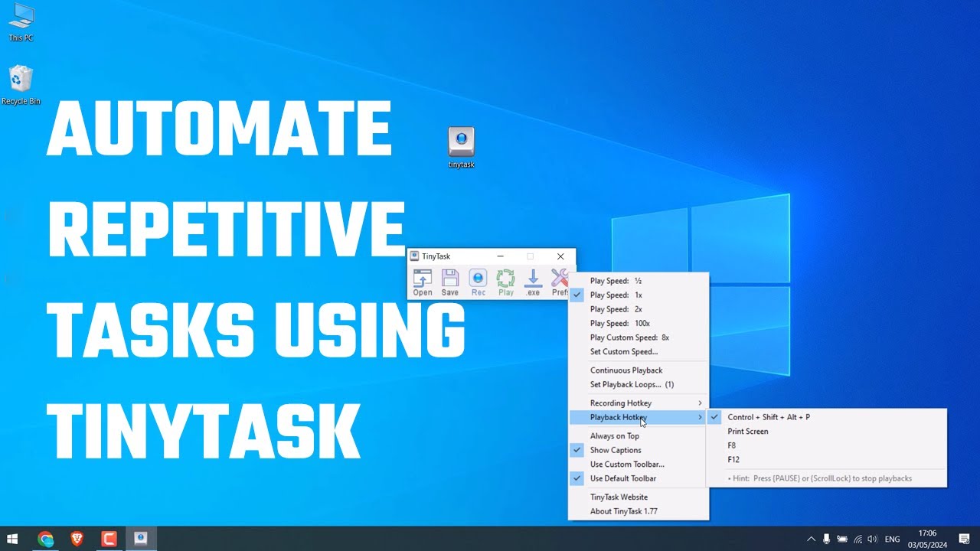Launch Google Chrome from the taskbar
The image size is (980, 551).
pos(46,539)
